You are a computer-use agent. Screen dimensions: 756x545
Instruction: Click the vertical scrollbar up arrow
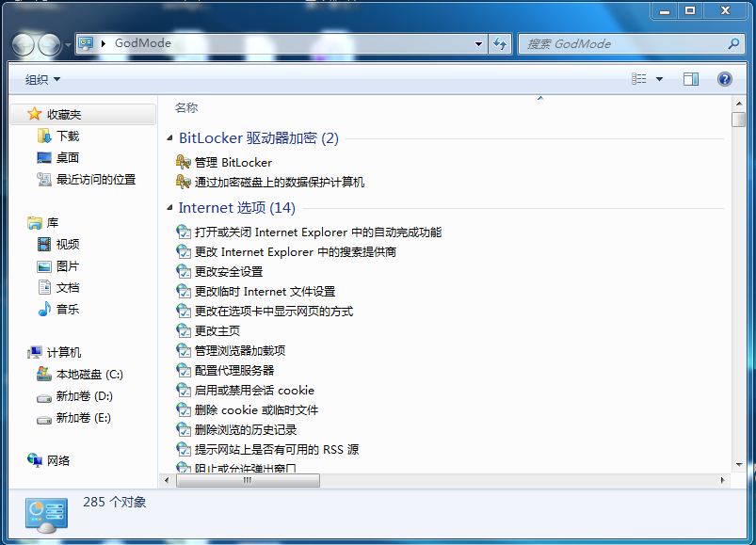[739, 104]
